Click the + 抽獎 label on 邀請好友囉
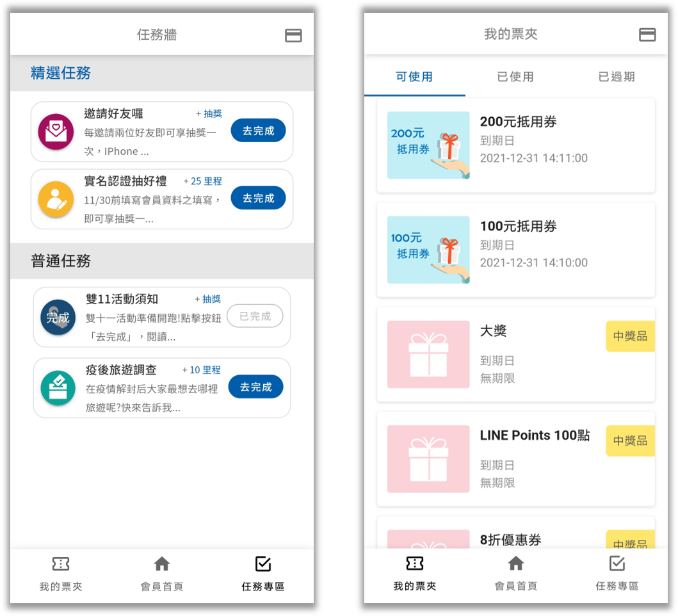 (x=209, y=113)
